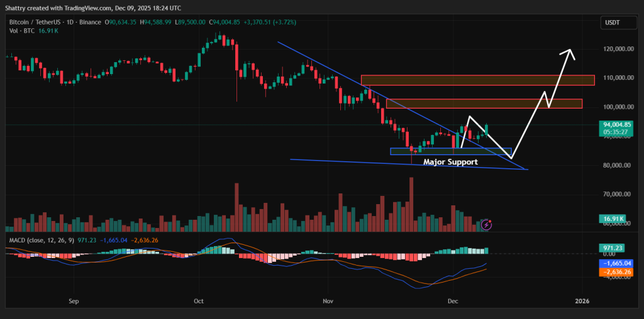The width and height of the screenshot is (644, 319).
Task: Click the blue -1,665.04 MACD scale label
Action: pyautogui.click(x=617, y=263)
